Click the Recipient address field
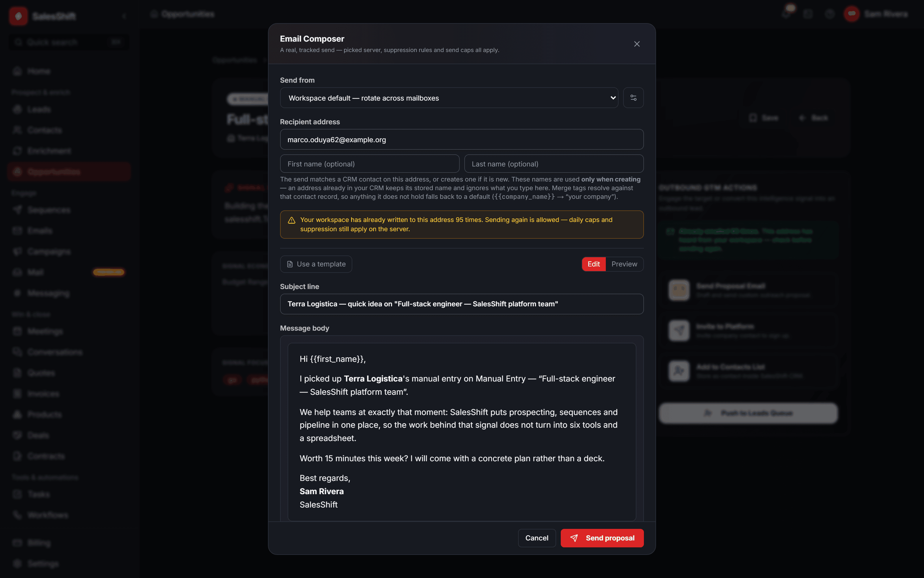The width and height of the screenshot is (924, 578). 462,140
